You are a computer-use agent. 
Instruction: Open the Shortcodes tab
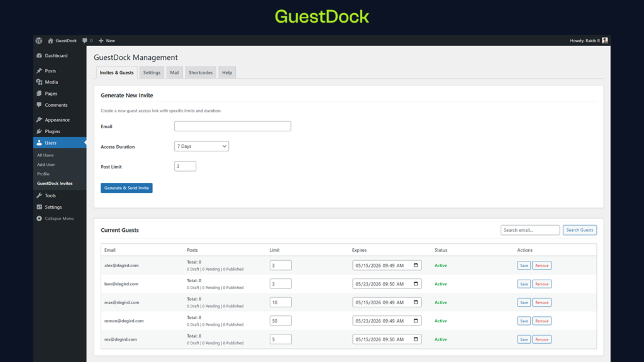[201, 73]
